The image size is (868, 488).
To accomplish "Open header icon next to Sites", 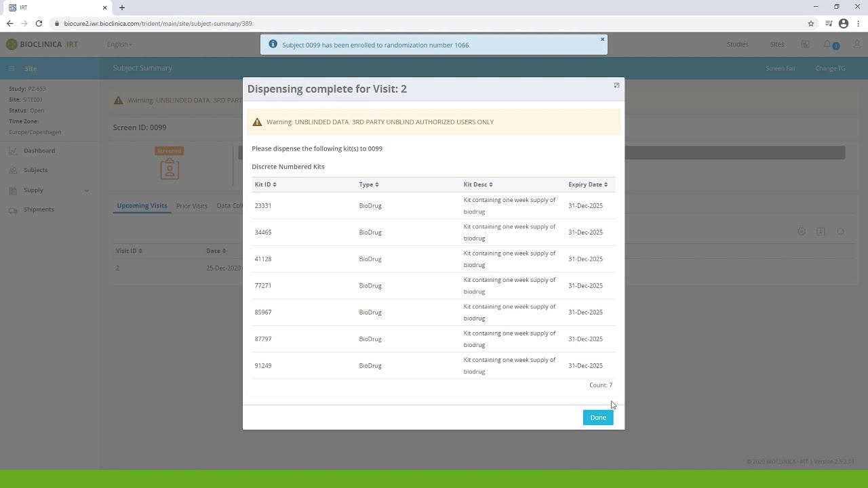I will [805, 45].
